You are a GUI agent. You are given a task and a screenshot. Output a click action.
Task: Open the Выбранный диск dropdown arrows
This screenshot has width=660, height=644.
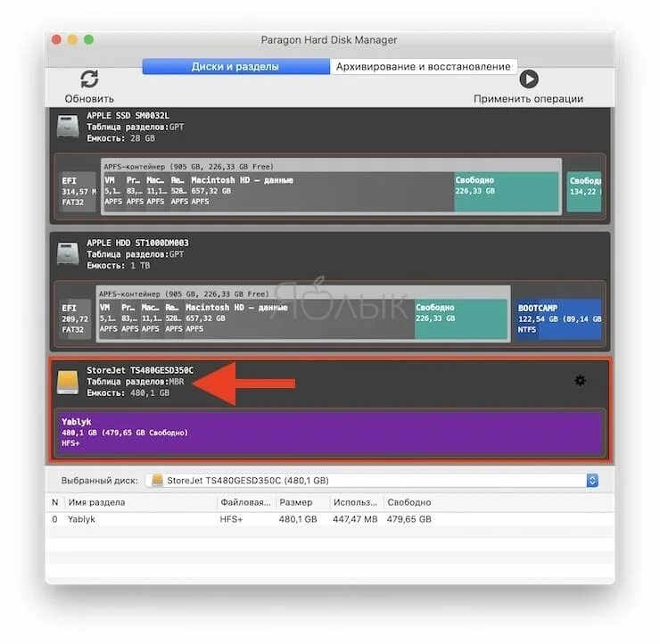pyautogui.click(x=592, y=480)
